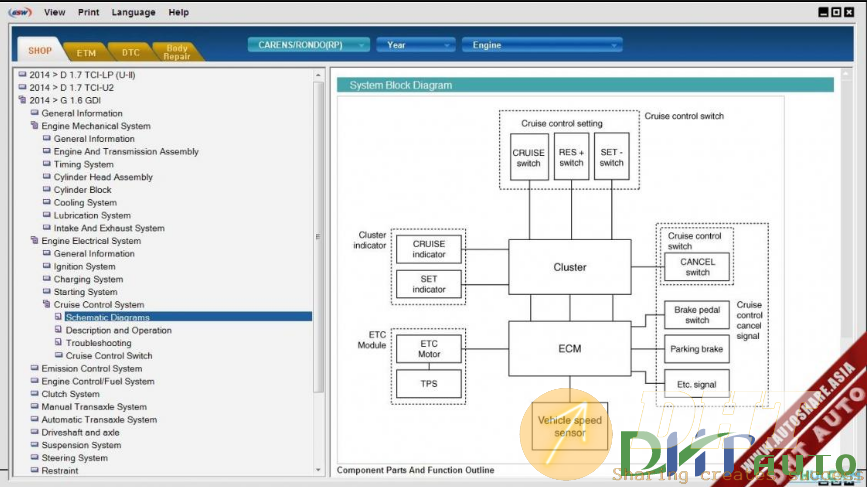Open the CARENS/RONDO(RP) model dropdown
867x487 pixels.
pos(309,45)
